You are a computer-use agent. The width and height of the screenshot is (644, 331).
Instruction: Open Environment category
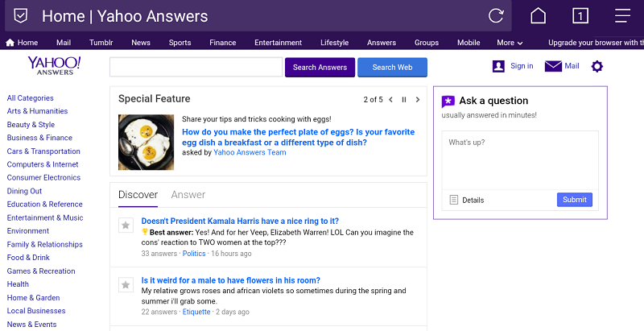click(x=28, y=231)
